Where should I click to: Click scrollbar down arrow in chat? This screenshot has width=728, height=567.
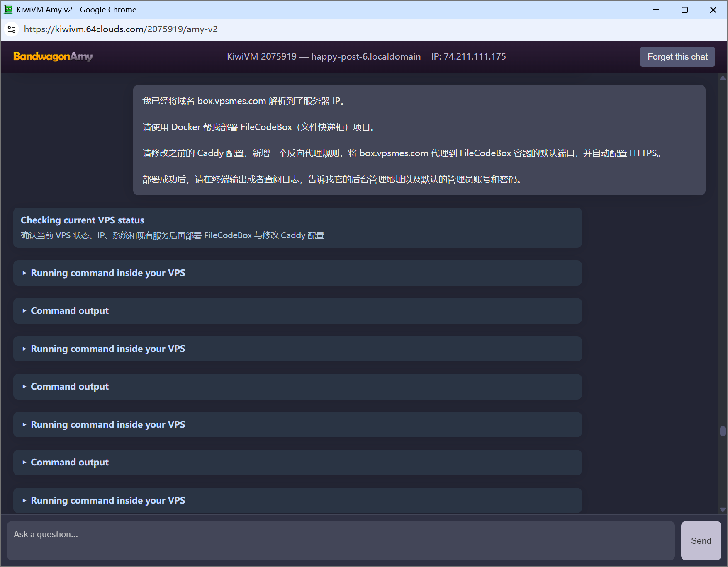[723, 510]
